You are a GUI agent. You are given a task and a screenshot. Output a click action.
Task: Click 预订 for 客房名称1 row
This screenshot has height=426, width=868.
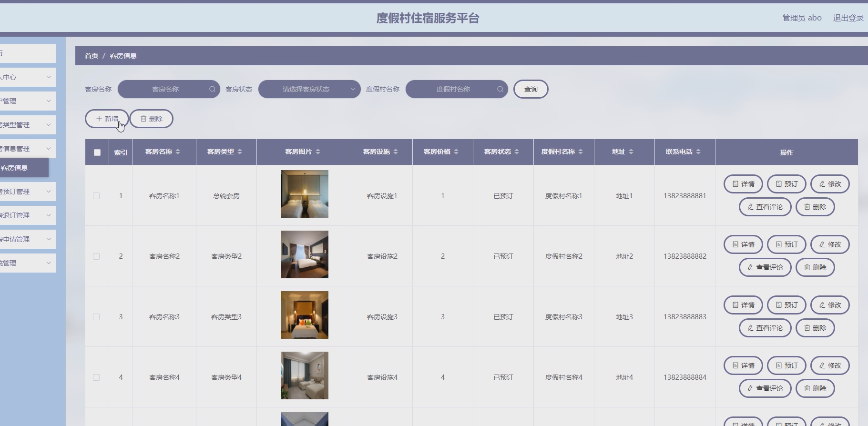click(786, 184)
